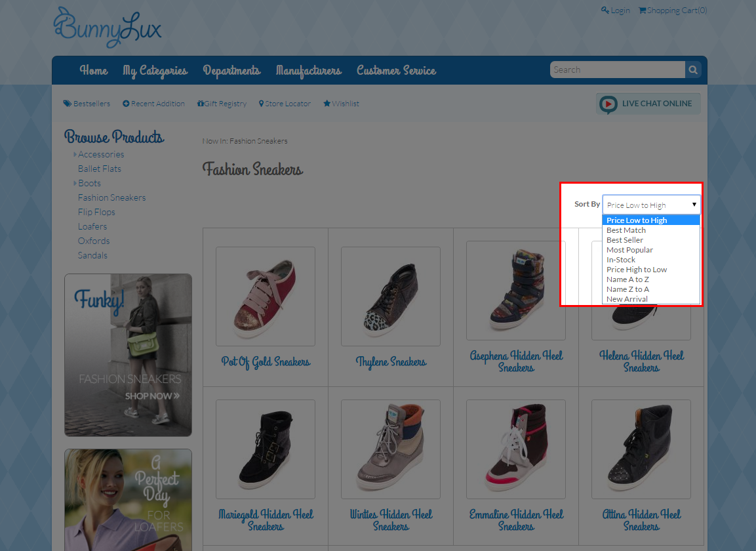
Task: Open My Categories menu
Action: point(155,71)
